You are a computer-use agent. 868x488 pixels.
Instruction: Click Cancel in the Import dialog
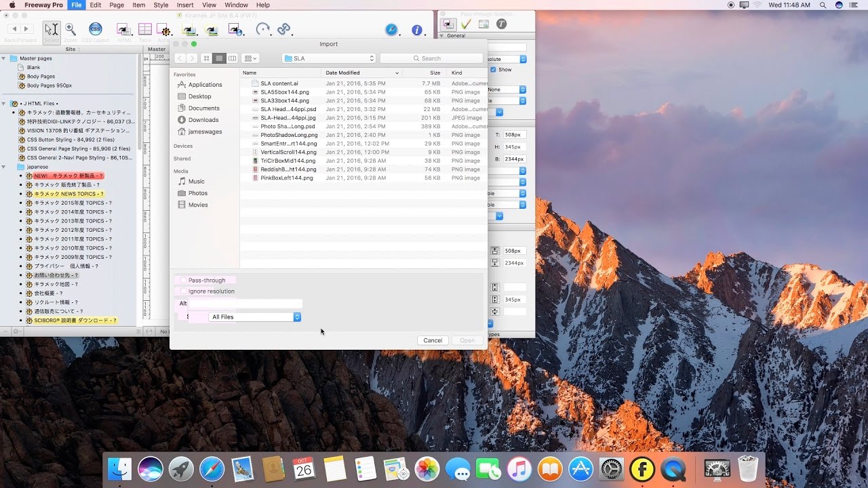click(x=433, y=340)
